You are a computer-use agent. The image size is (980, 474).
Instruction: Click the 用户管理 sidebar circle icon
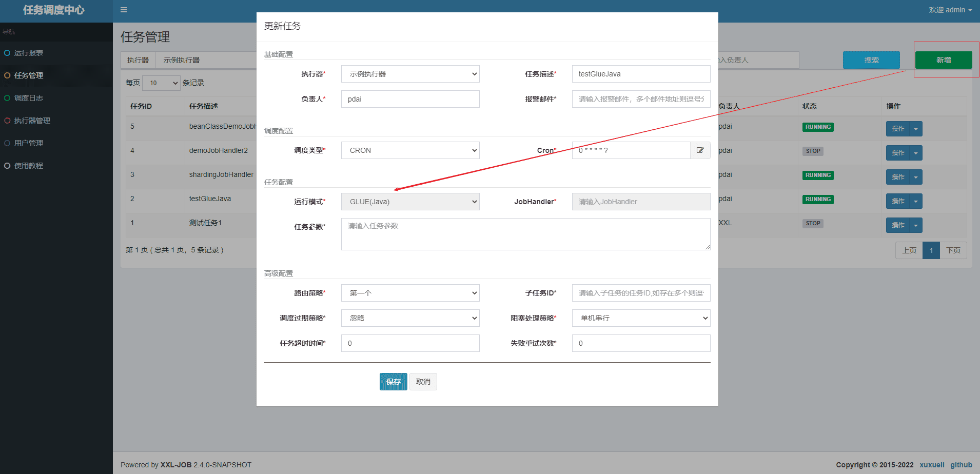[7, 143]
